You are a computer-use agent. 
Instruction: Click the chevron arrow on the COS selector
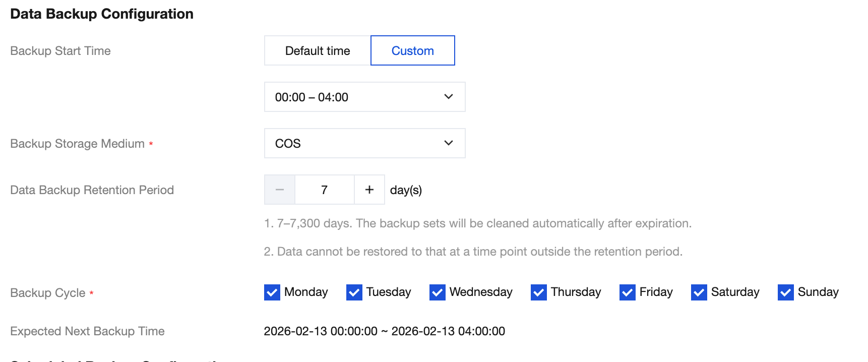tap(448, 143)
